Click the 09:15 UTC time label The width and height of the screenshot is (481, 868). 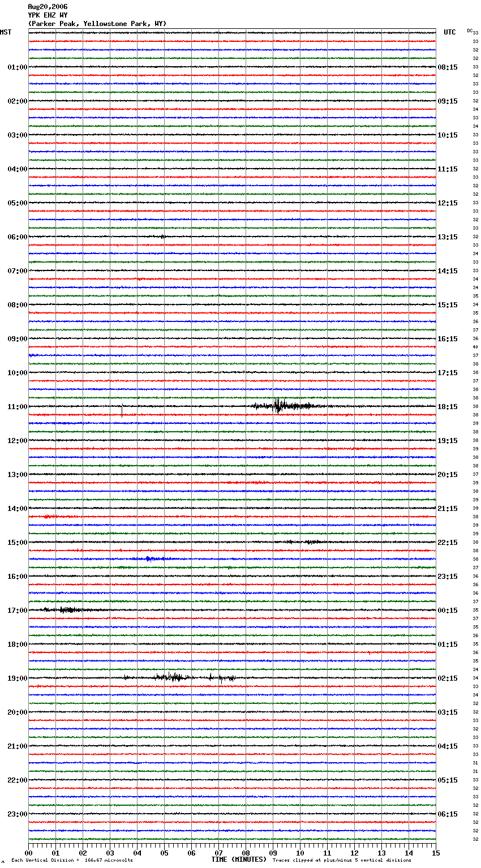coord(448,101)
